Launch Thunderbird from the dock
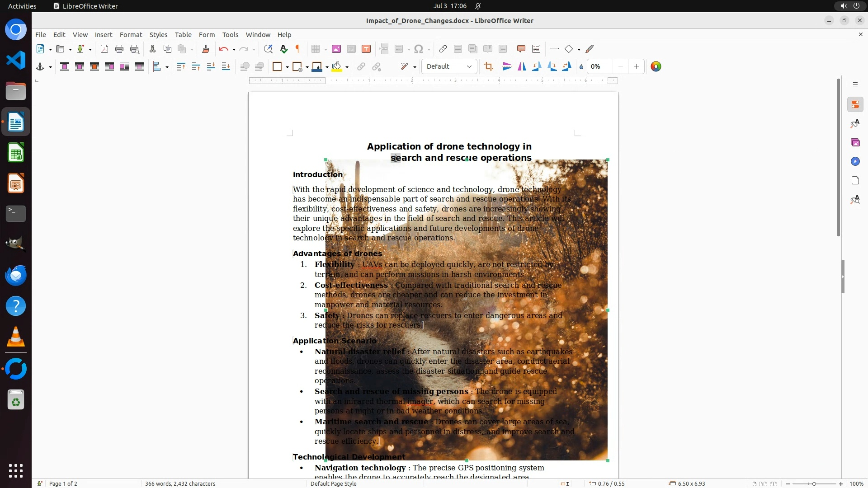The image size is (868, 488). [16, 275]
